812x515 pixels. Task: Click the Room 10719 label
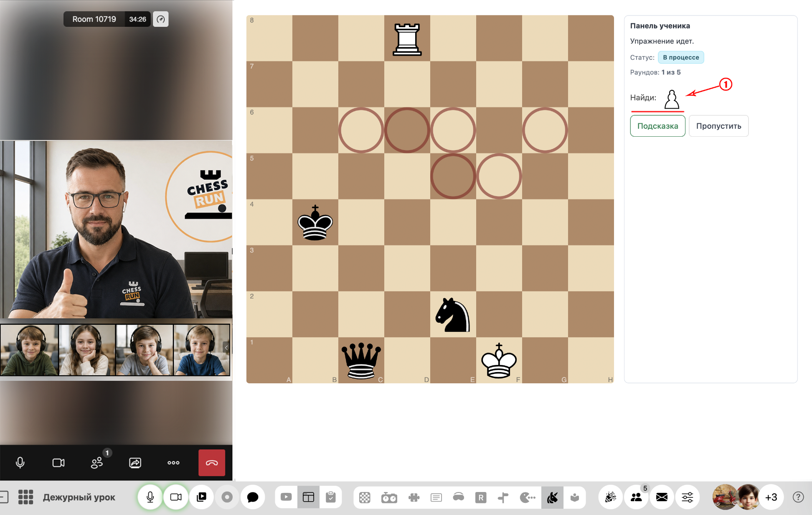coord(94,19)
